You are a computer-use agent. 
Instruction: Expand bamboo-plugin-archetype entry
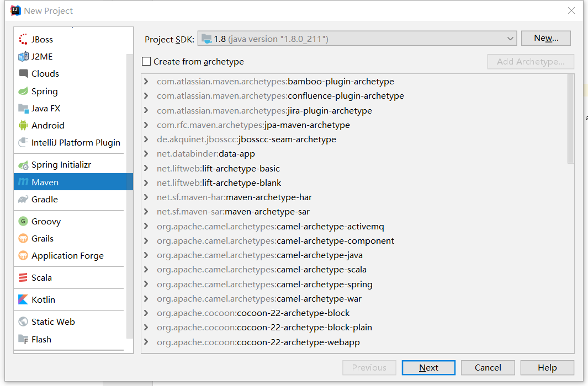pyautogui.click(x=146, y=81)
